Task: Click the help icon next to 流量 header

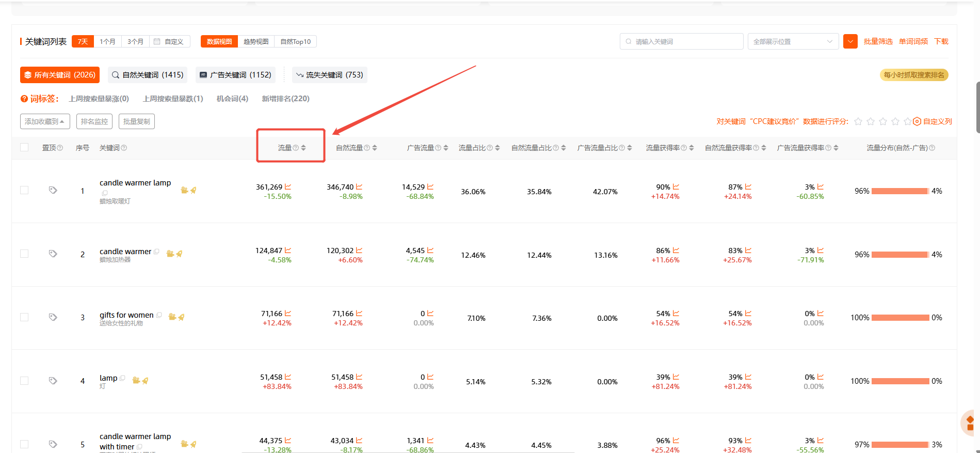Action: click(296, 148)
